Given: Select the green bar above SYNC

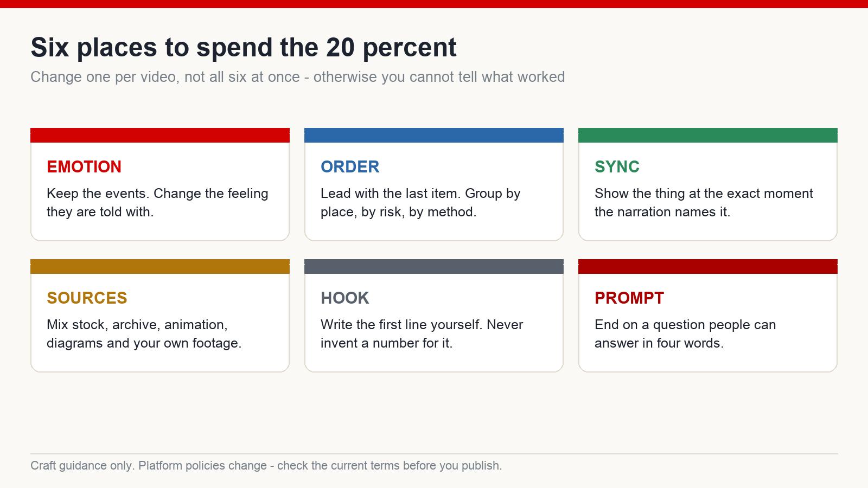Looking at the screenshot, I should pos(708,135).
